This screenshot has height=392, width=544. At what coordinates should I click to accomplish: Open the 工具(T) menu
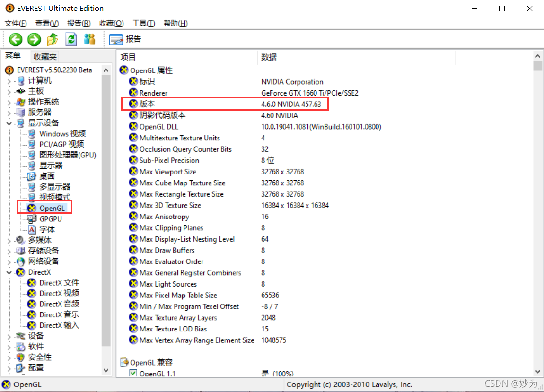click(144, 23)
